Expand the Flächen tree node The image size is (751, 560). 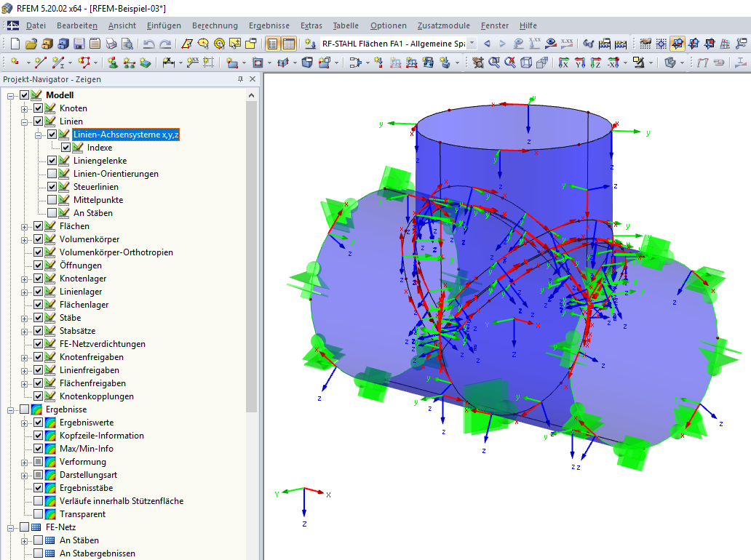point(24,225)
